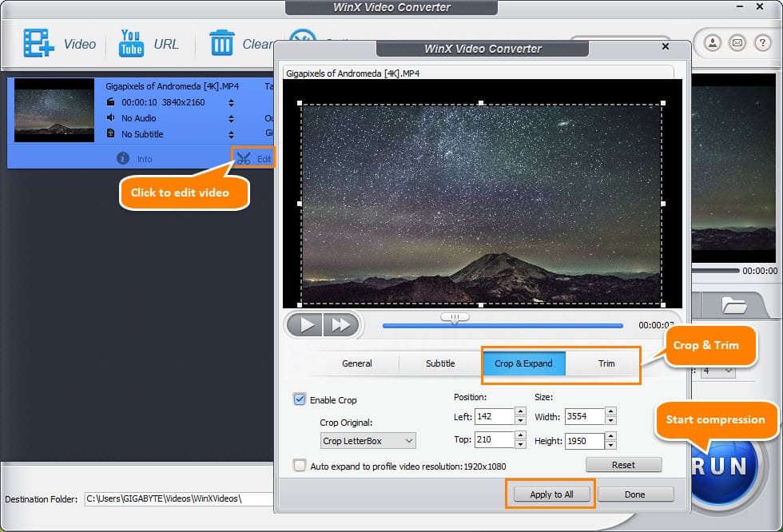
Task: Open the Crop LetterBox dropdown
Action: (x=368, y=440)
